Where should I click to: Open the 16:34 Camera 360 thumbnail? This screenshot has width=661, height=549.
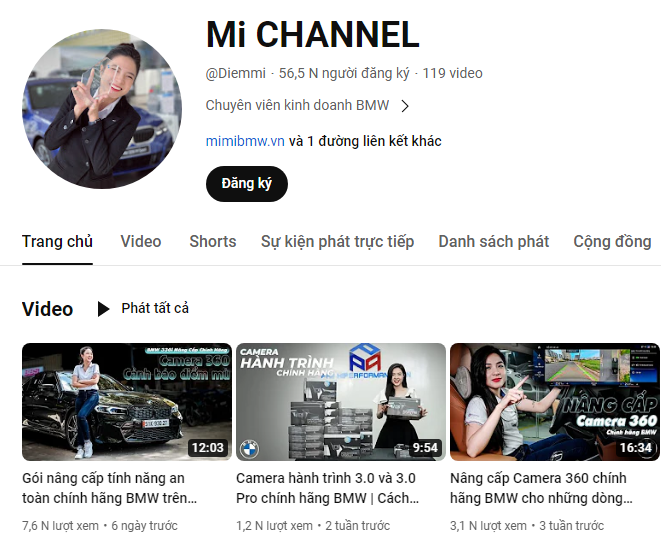(x=555, y=402)
